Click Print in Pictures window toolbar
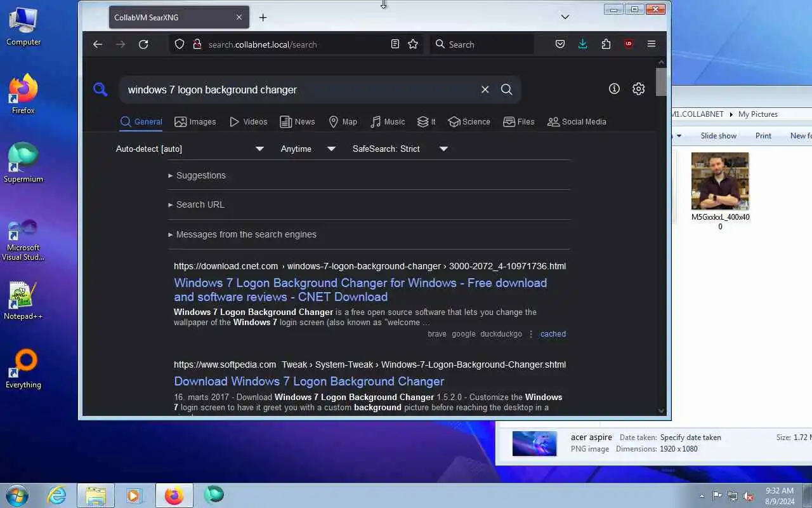This screenshot has height=508, width=812. pyautogui.click(x=763, y=135)
